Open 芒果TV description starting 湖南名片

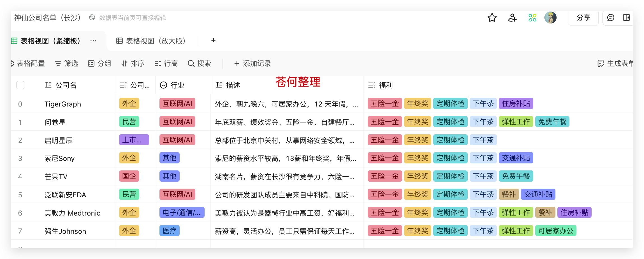[285, 177]
